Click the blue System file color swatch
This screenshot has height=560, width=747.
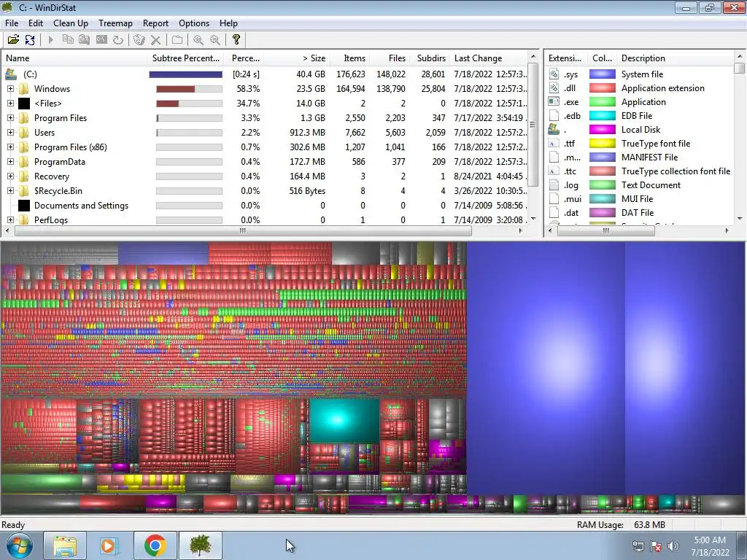(602, 74)
